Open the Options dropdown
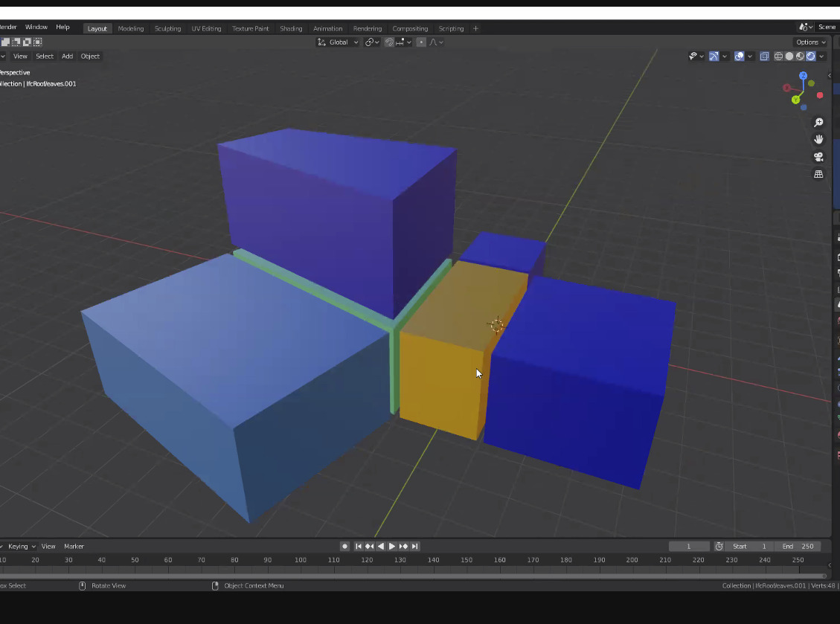This screenshot has width=840, height=624. coord(810,42)
